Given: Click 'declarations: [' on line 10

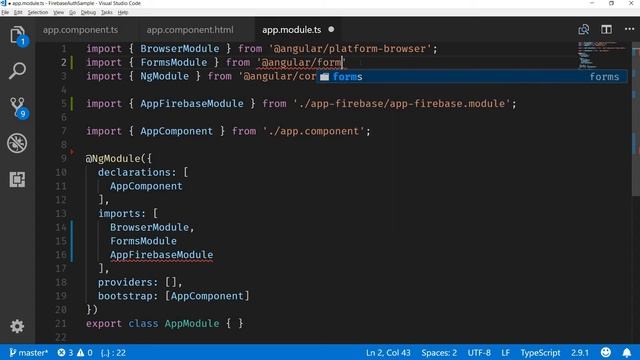Looking at the screenshot, I should tap(143, 172).
